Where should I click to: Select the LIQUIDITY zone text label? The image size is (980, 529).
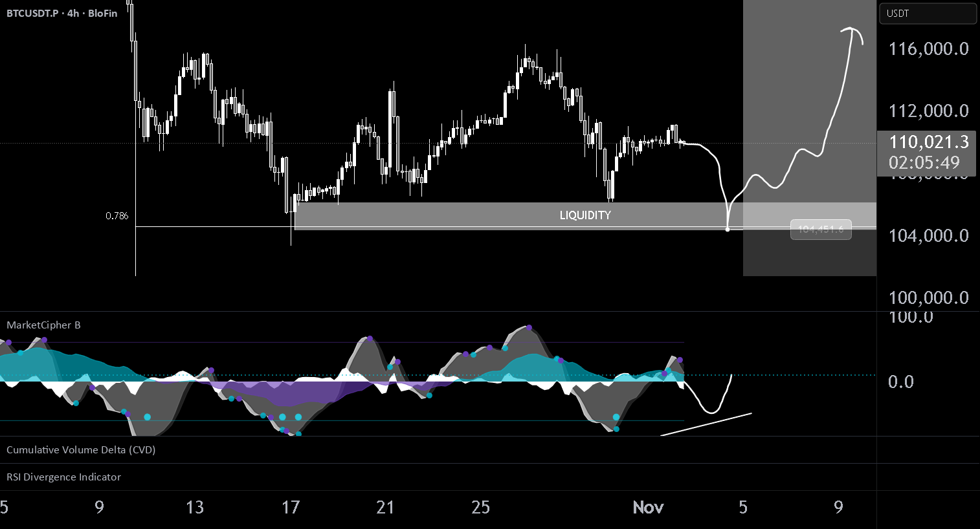pos(585,215)
